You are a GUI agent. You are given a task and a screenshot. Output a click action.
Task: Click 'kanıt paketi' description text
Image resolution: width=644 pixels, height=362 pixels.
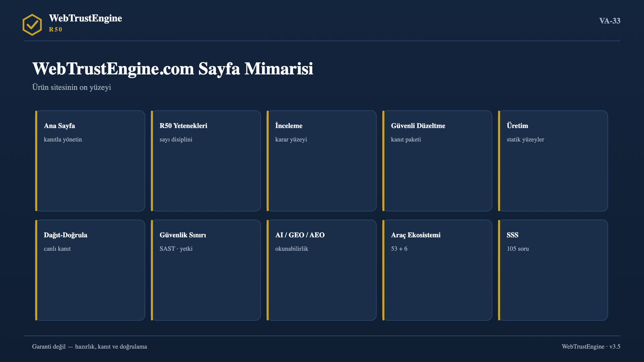(406, 140)
